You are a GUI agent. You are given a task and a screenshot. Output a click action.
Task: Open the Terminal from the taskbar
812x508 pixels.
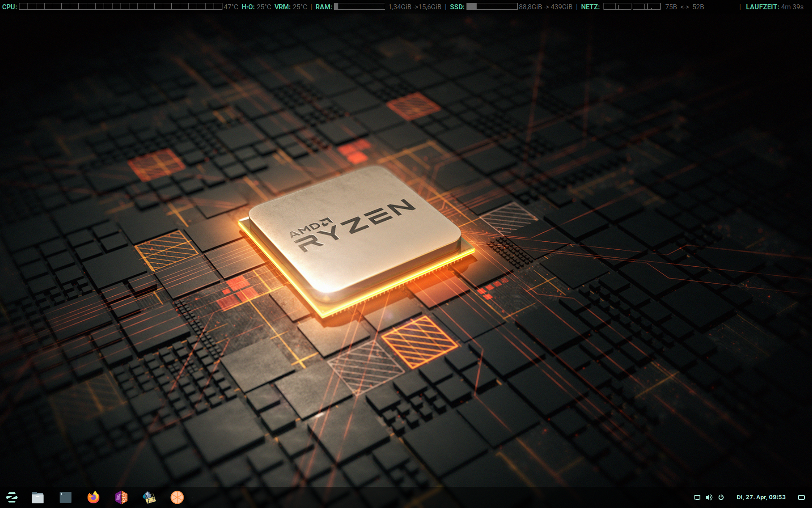pos(66,497)
